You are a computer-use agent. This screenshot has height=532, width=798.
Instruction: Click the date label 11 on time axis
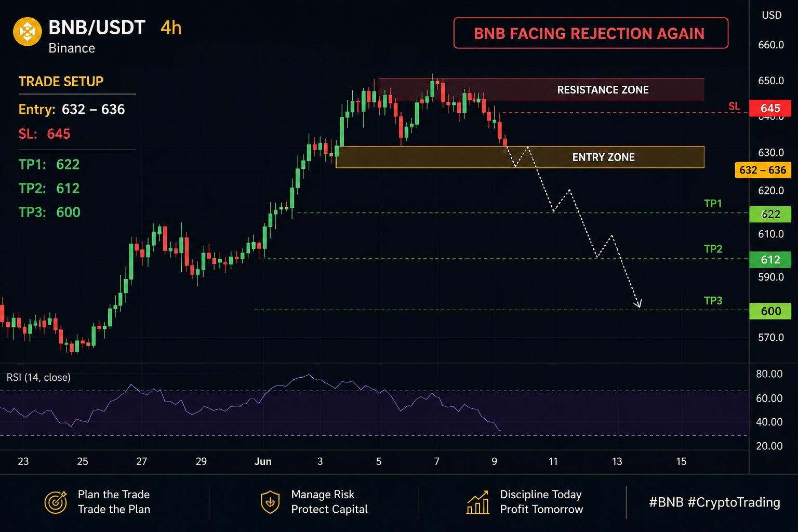[553, 461]
